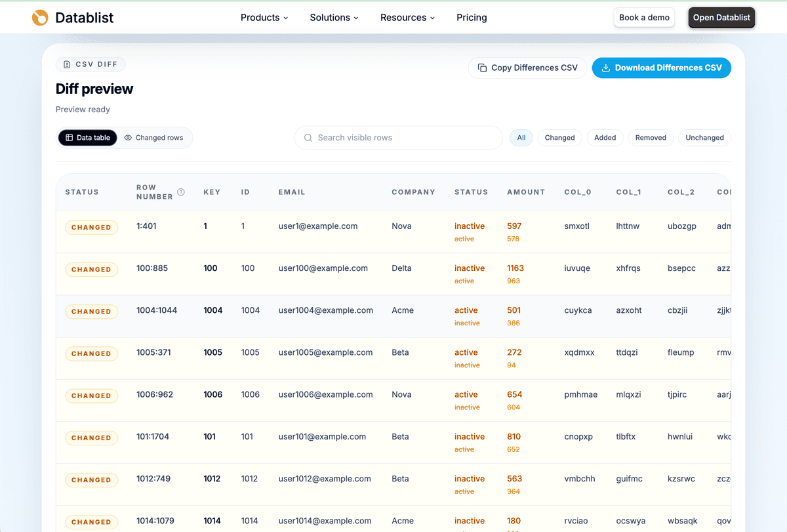This screenshot has height=532, width=787.
Task: Filter rows by Added
Action: [605, 138]
